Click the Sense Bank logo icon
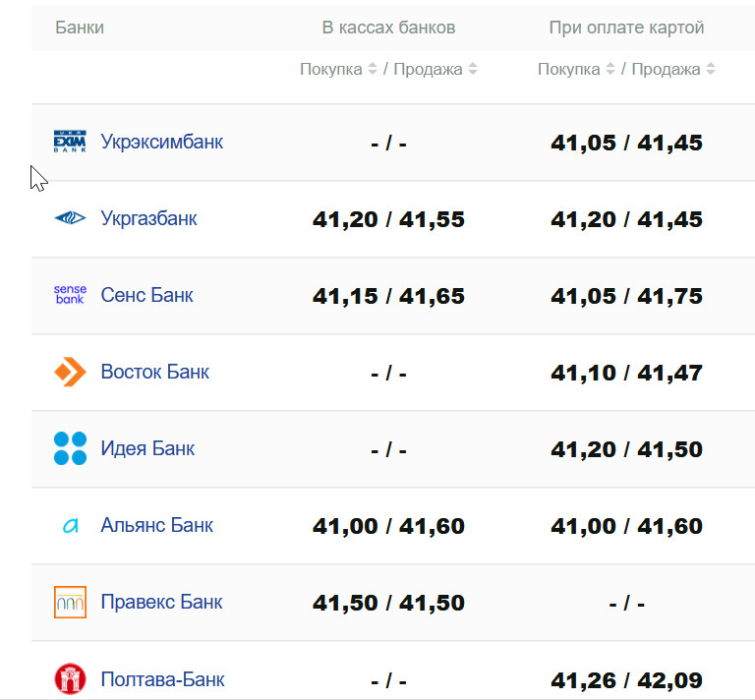 pyautogui.click(x=70, y=295)
